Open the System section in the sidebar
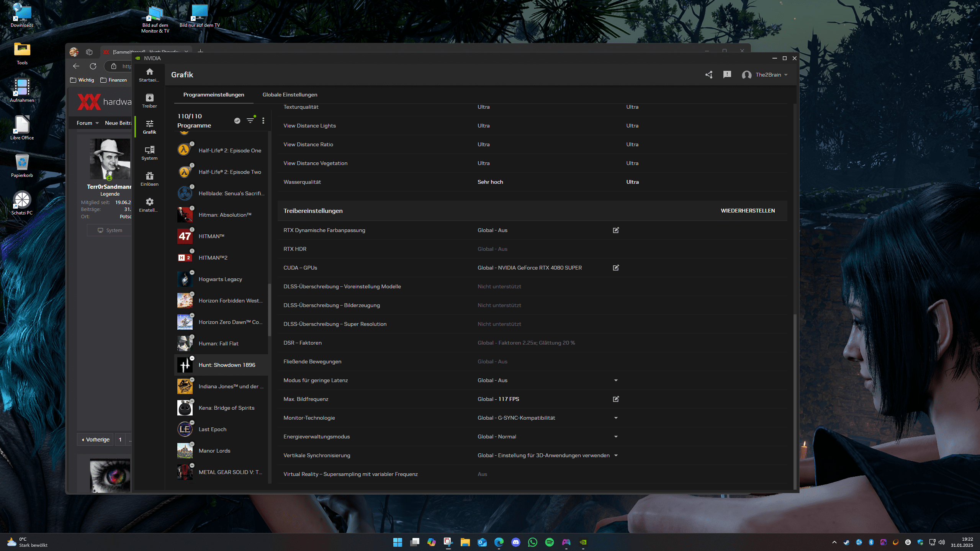The height and width of the screenshot is (551, 980). (149, 153)
